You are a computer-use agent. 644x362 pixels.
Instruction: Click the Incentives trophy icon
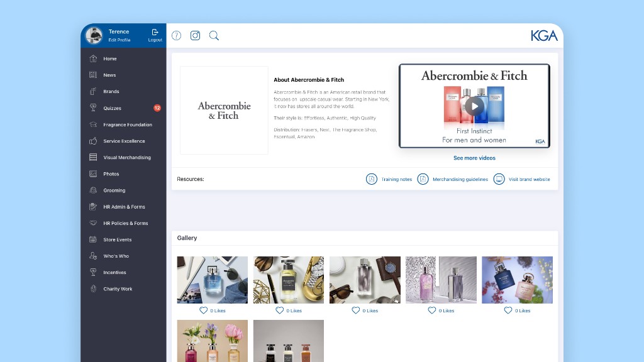93,272
